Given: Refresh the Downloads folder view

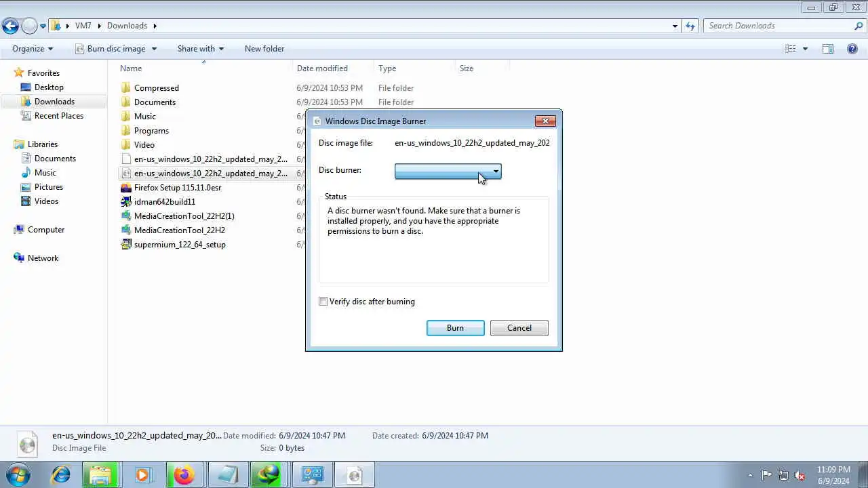Looking at the screenshot, I should pyautogui.click(x=690, y=26).
